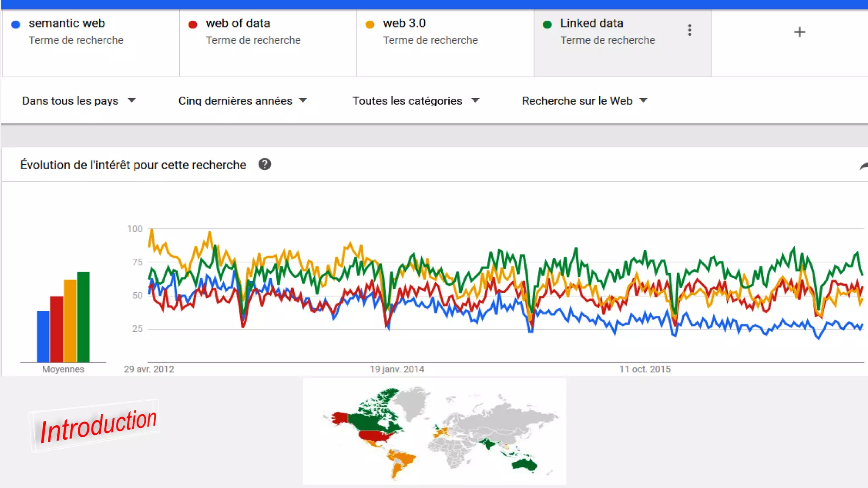This screenshot has height=488, width=868.
Task: Click the orange dot beside web 3.0
Action: coord(370,25)
